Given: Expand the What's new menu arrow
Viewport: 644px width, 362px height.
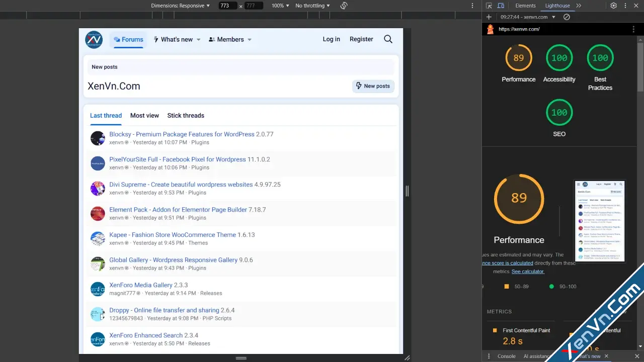Looking at the screenshot, I should pos(198,40).
